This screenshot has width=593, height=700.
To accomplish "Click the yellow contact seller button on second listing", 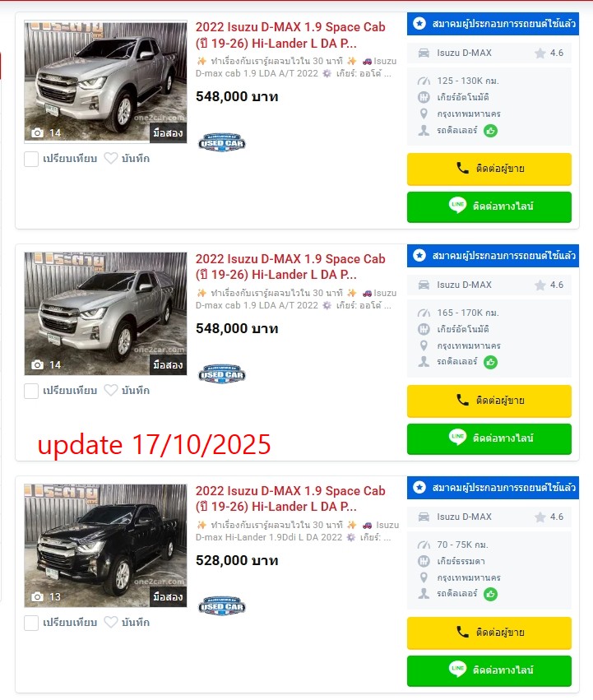I will click(489, 401).
